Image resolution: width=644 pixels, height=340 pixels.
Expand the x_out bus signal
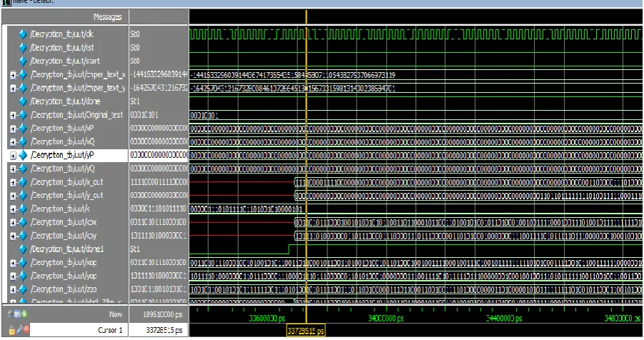click(13, 182)
